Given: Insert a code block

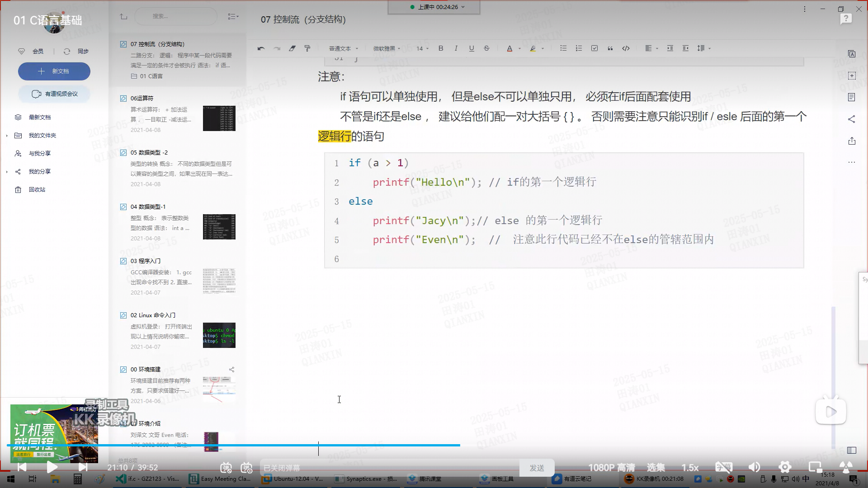Looking at the screenshot, I should (x=626, y=48).
